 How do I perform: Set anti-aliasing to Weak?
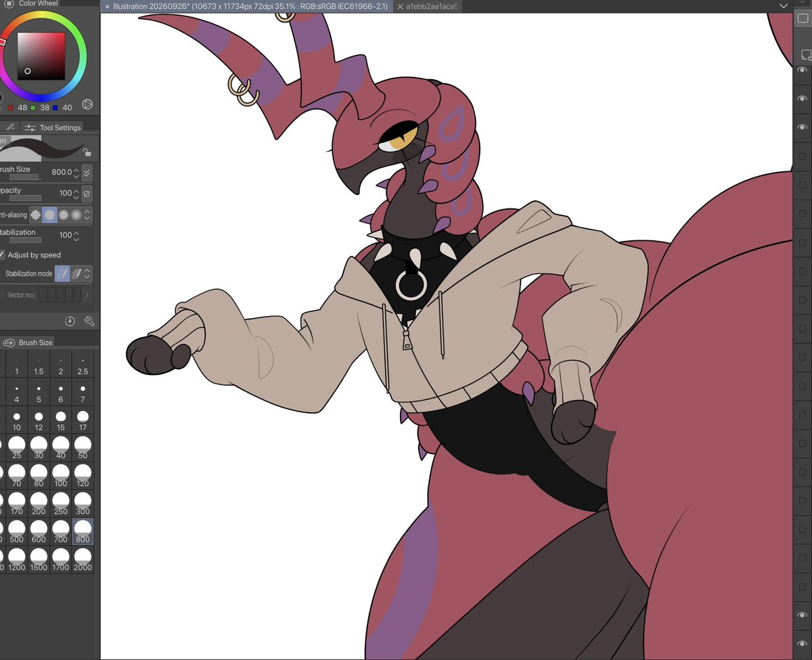coord(49,215)
